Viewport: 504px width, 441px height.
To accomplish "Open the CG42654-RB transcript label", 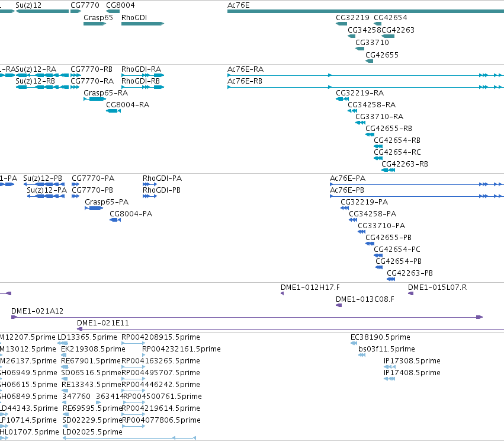I will [397, 140].
